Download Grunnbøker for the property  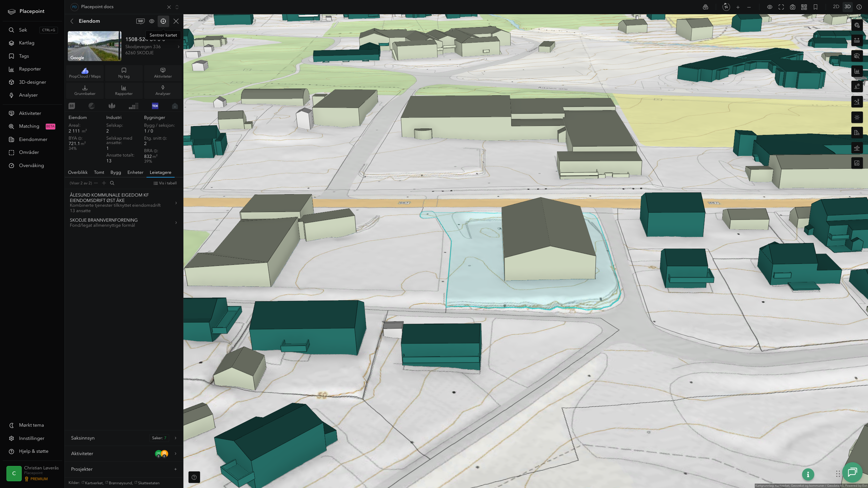(x=85, y=90)
